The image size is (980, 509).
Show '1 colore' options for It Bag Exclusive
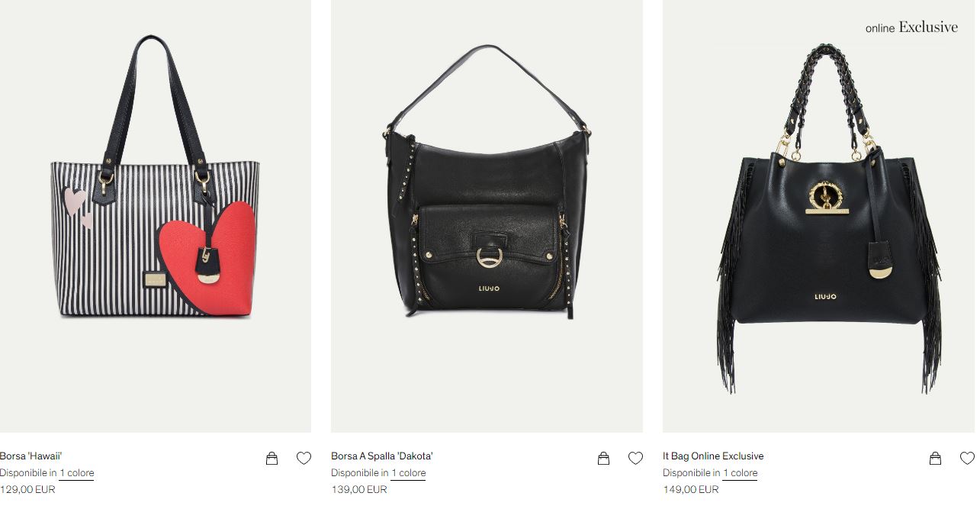[x=741, y=473]
